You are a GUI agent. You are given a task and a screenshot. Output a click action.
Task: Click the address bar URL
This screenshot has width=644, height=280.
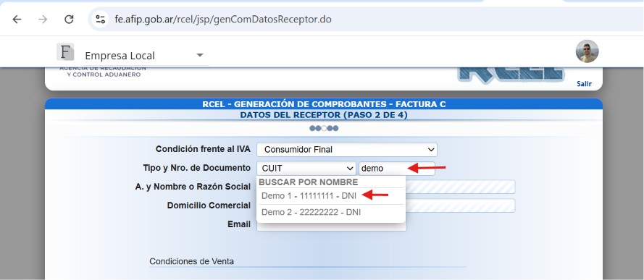223,20
